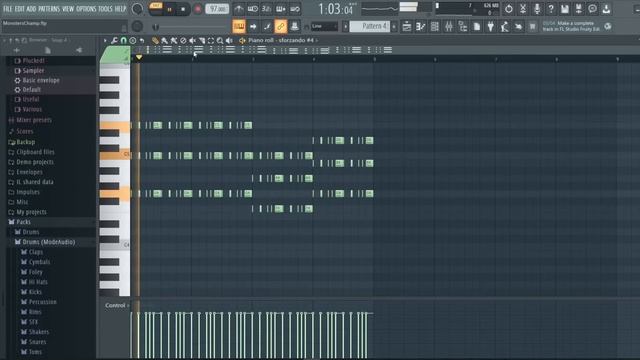Select the mute tool in piano roll
Screen dimensions: 640x360
pos(192,40)
